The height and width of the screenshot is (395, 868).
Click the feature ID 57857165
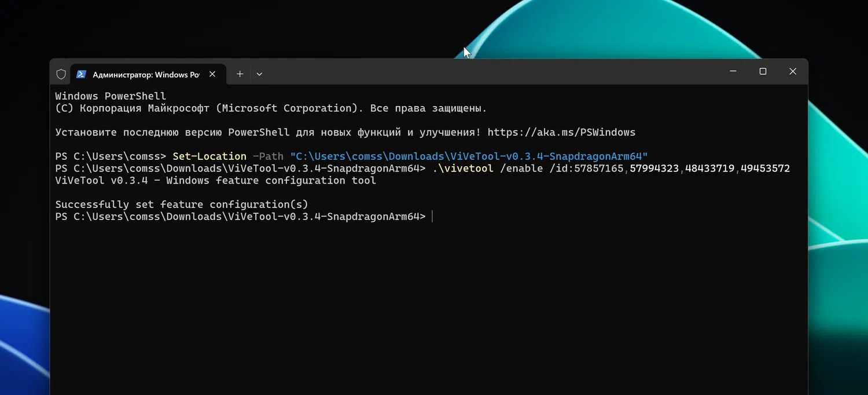598,169
